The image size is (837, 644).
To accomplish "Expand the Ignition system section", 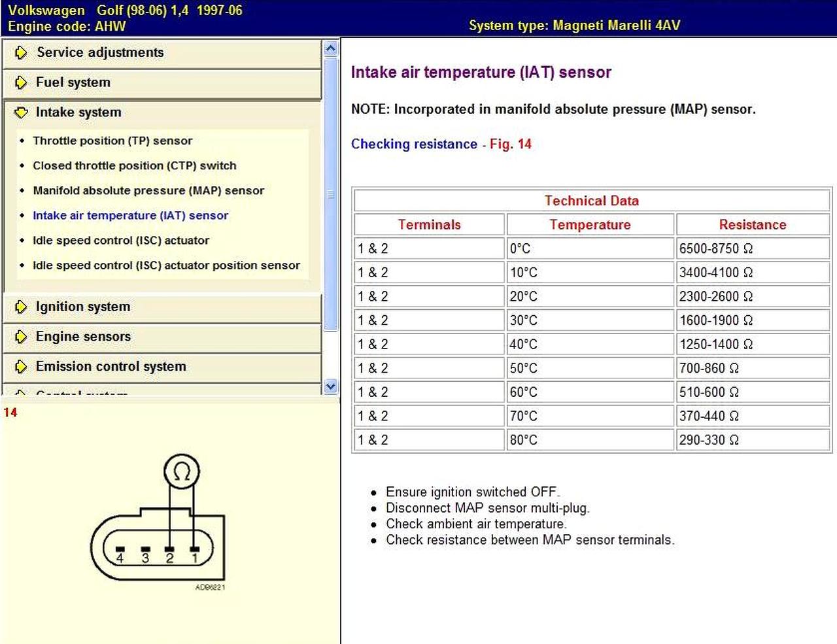I will (162, 307).
